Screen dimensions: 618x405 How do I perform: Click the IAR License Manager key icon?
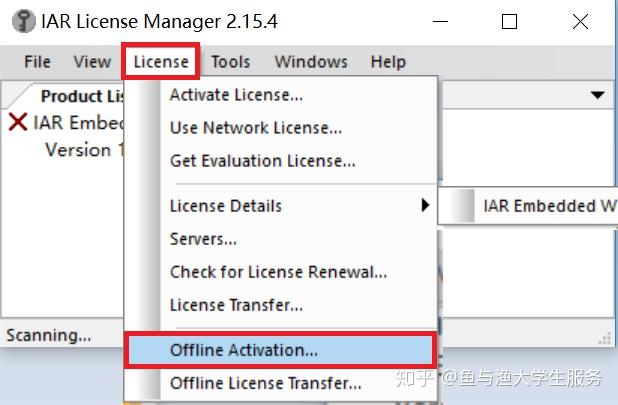pyautogui.click(x=24, y=21)
